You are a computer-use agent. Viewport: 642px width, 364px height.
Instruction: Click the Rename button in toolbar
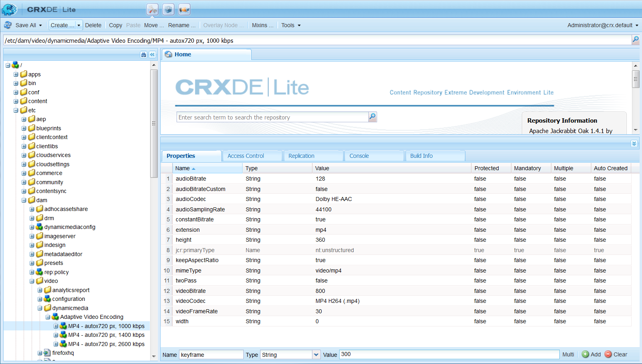[x=182, y=25]
